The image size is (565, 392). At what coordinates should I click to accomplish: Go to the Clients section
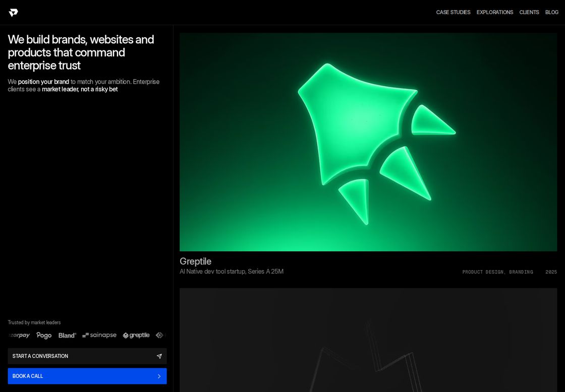click(529, 12)
